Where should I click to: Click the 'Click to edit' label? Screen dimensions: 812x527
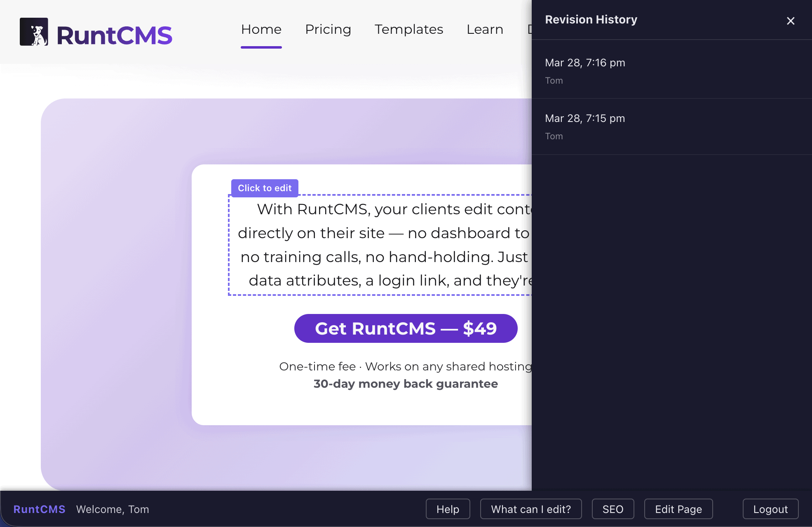point(265,188)
